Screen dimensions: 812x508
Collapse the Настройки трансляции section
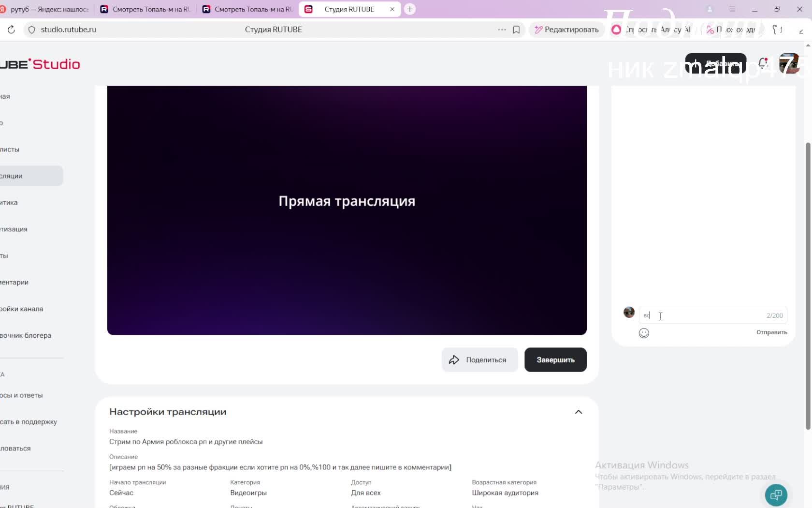pyautogui.click(x=578, y=412)
